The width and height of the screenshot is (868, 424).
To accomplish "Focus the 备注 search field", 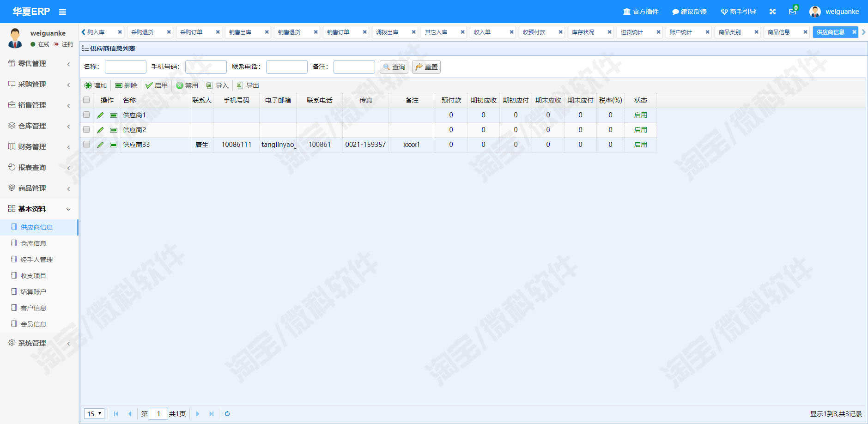I will 354,67.
